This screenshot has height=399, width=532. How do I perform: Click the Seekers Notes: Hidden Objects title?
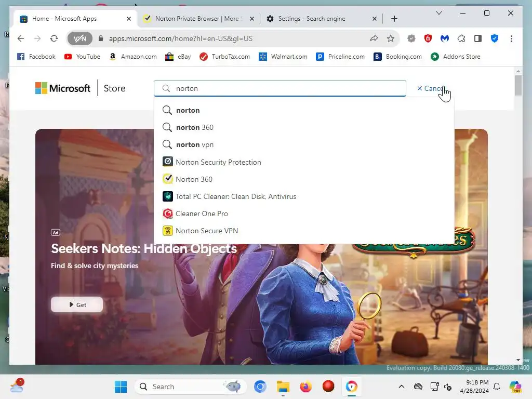pyautogui.click(x=144, y=249)
